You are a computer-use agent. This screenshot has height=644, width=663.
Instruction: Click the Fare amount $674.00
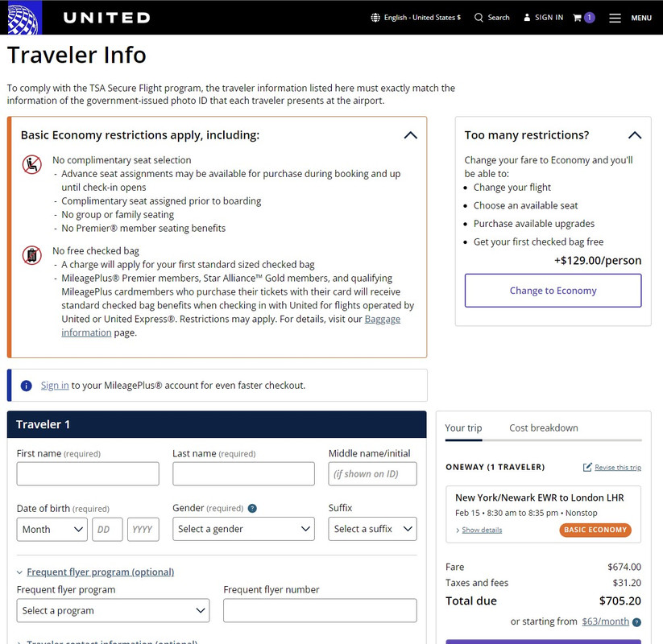(624, 567)
